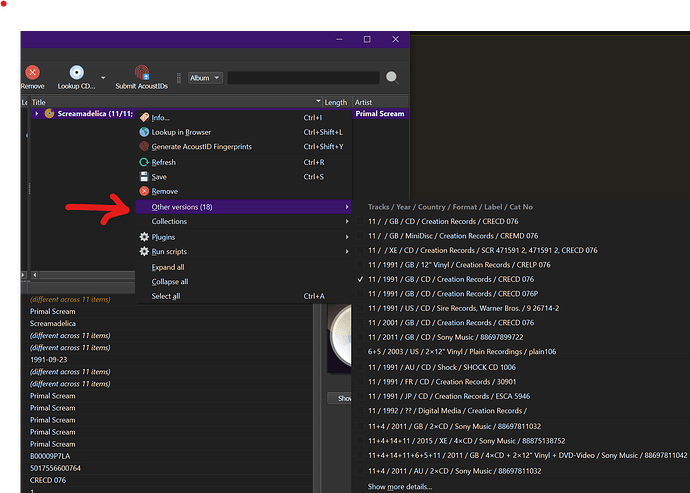The height and width of the screenshot is (493, 690).
Task: Open the Album search type dropdown
Action: coord(205,77)
